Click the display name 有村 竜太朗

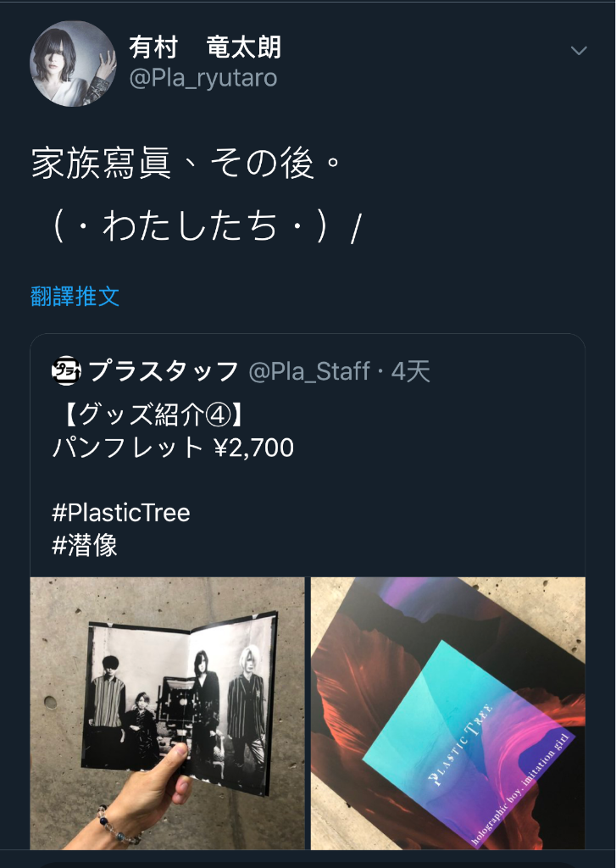205,47
